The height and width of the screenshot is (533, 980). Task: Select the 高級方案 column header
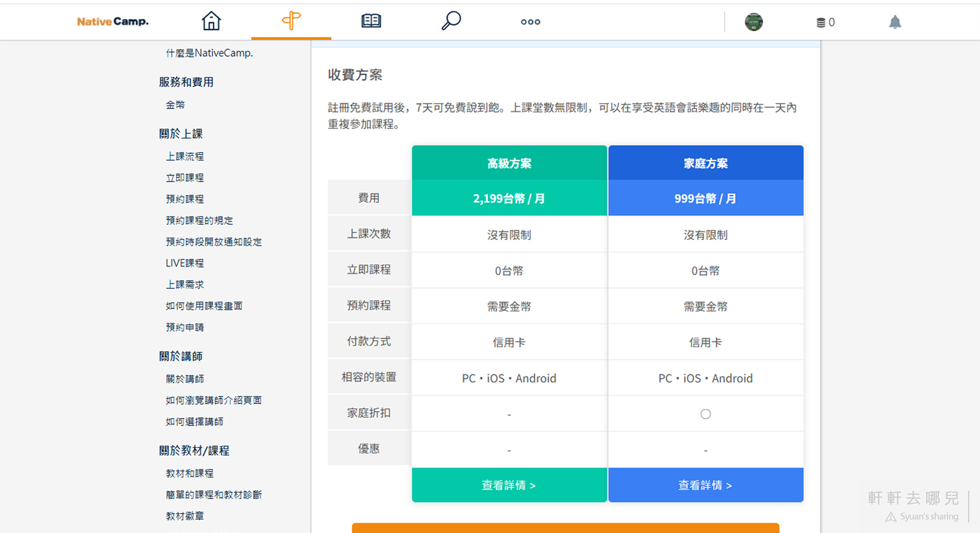509,163
